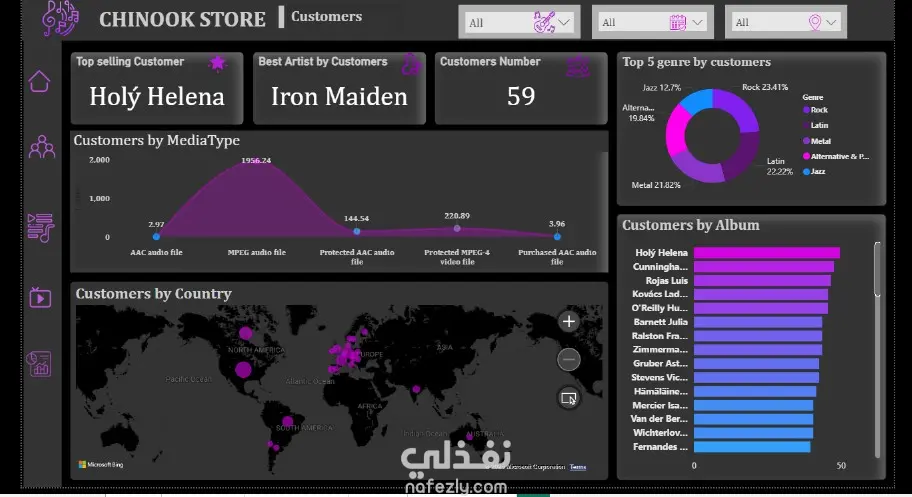Click the Zimmerma... label
This screenshot has width=912, height=497.
click(660, 350)
